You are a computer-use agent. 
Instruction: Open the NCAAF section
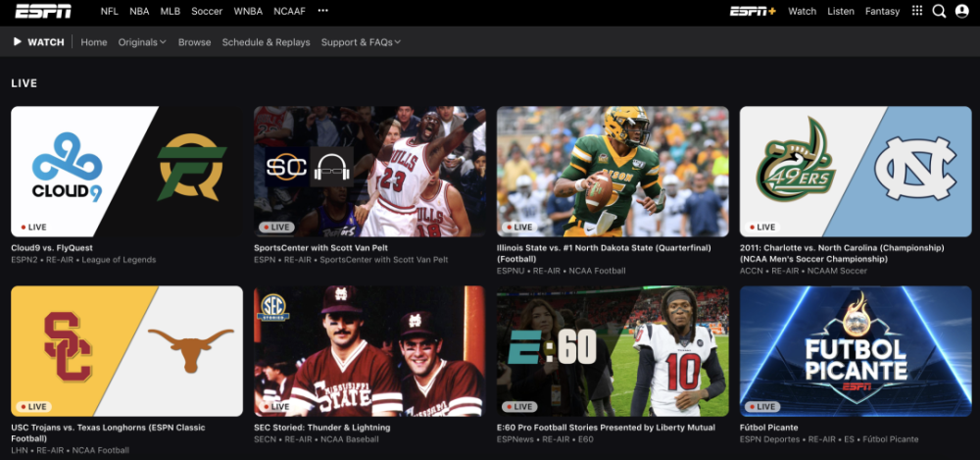click(289, 11)
